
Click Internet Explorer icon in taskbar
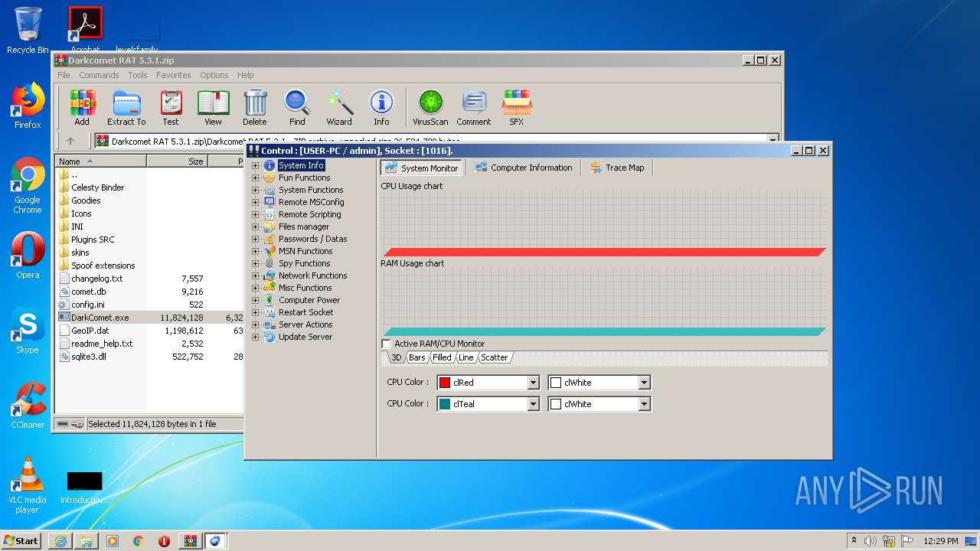click(x=60, y=541)
